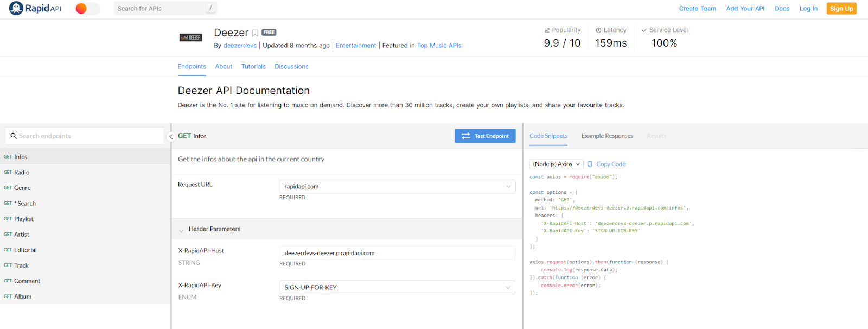Image resolution: width=868 pixels, height=329 pixels.
Task: Click the Search for APIs field
Action: [165, 8]
